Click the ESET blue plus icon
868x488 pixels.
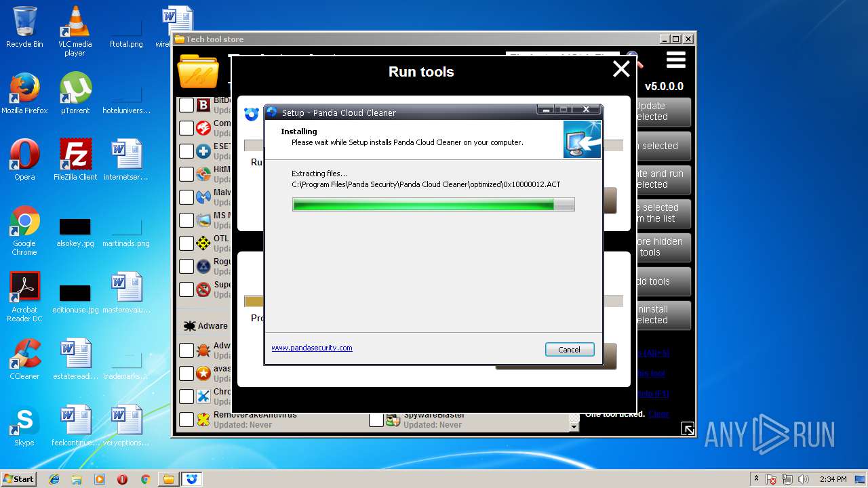(203, 151)
